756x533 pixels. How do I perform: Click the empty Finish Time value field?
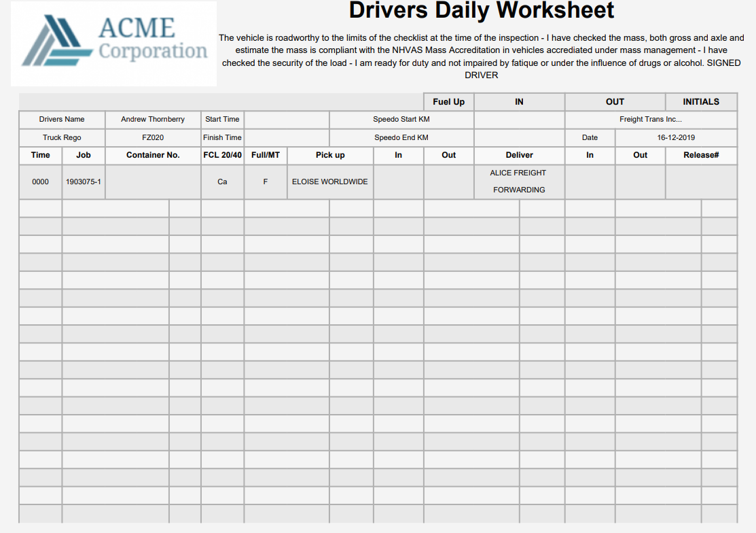click(x=287, y=137)
